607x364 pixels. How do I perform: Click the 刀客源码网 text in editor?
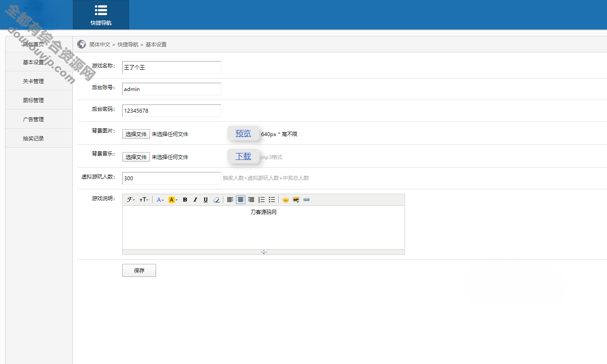tap(264, 212)
